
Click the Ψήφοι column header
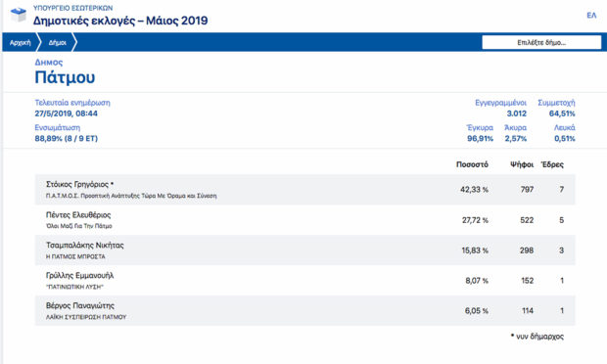tap(522, 164)
